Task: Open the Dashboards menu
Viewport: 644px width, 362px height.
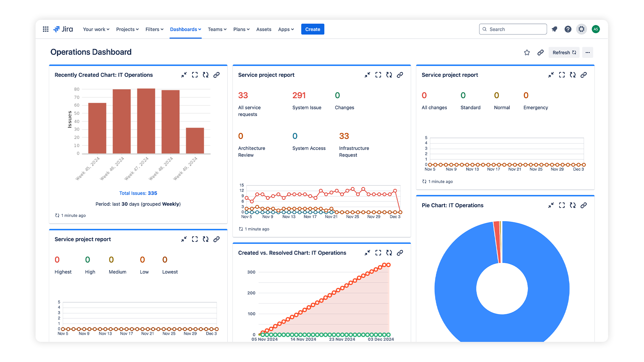Action: [185, 29]
